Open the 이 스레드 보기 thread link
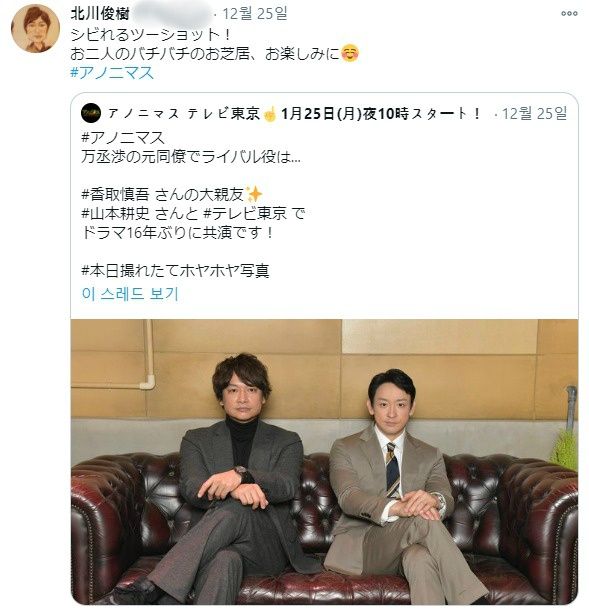The width and height of the screenshot is (589, 614). 130,294
